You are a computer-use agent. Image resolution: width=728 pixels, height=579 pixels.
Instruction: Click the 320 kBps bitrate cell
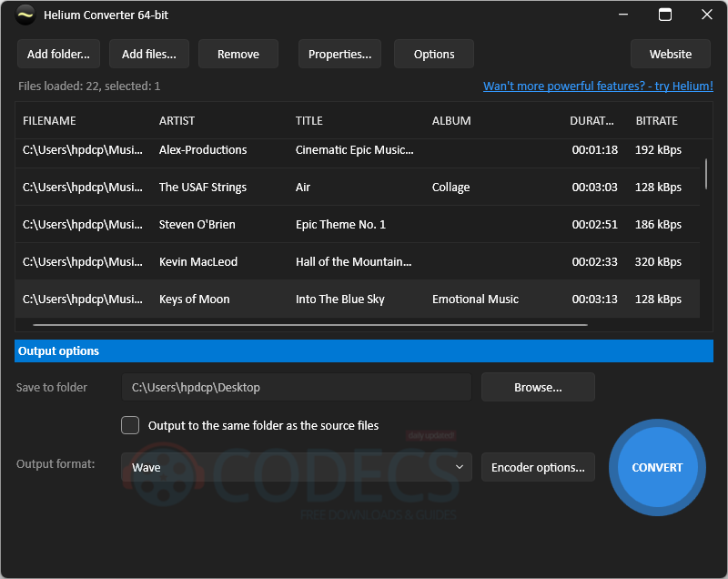click(658, 261)
